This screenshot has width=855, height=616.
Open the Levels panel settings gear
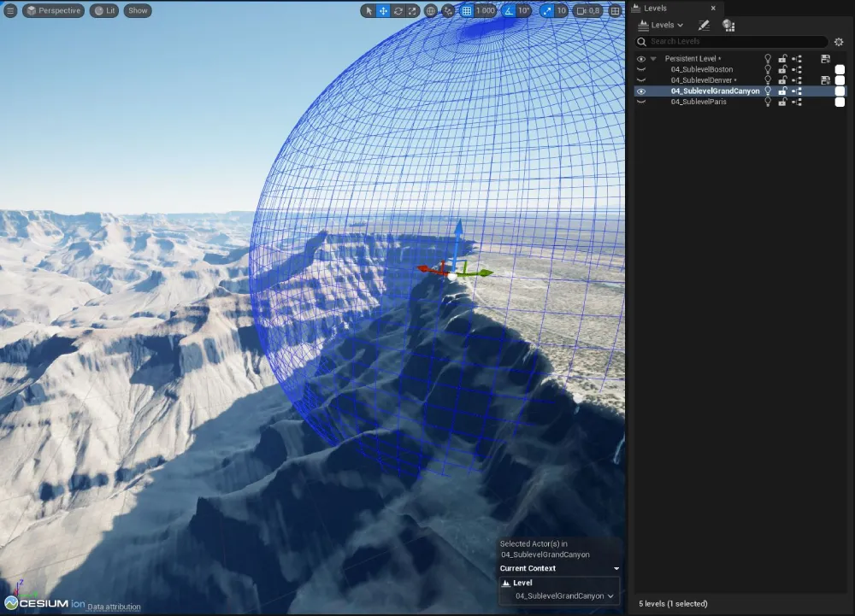point(839,40)
